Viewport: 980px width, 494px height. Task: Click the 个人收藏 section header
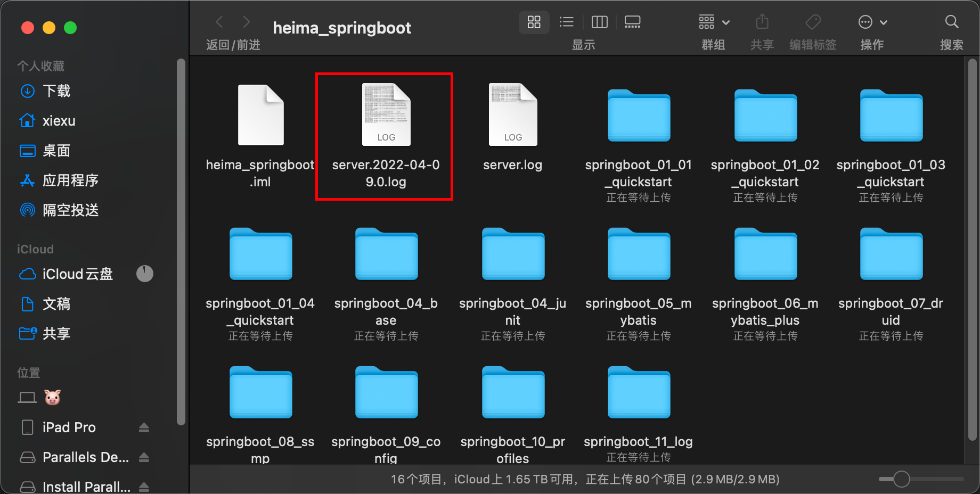coord(40,66)
